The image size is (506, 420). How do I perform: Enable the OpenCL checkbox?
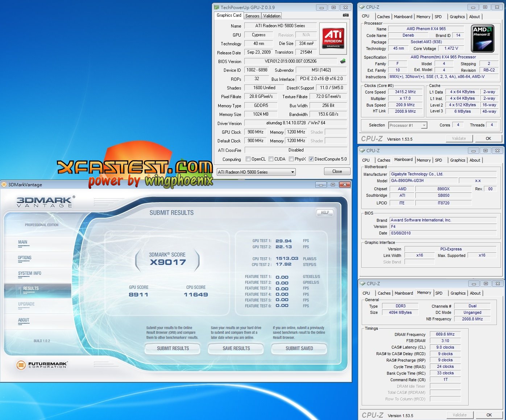(x=248, y=159)
